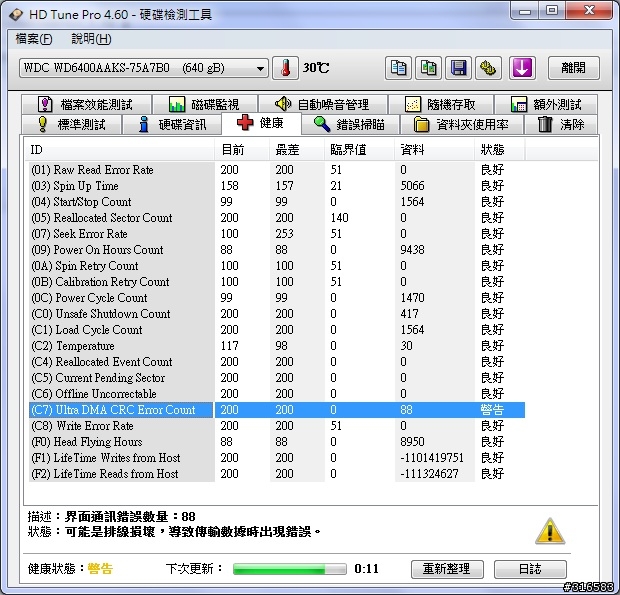Select the Power Cycle Count row
This screenshot has width=620, height=595.
277,298
